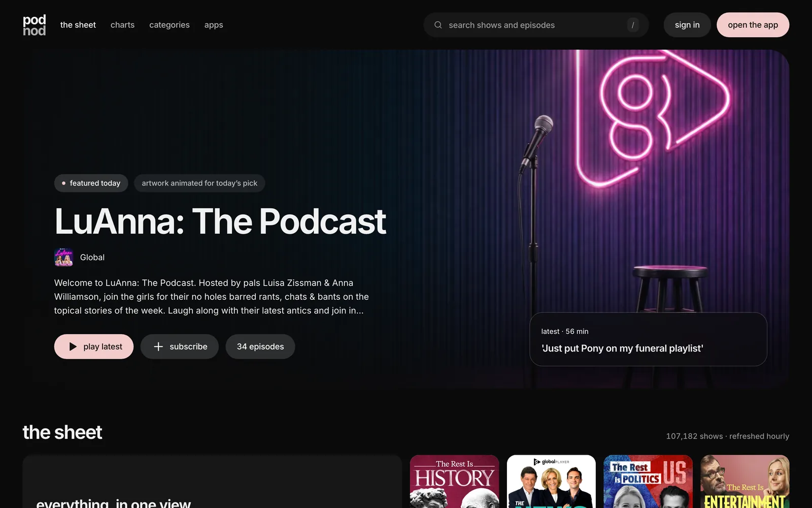Open apps nav link
The image size is (812, 508).
[214, 25]
